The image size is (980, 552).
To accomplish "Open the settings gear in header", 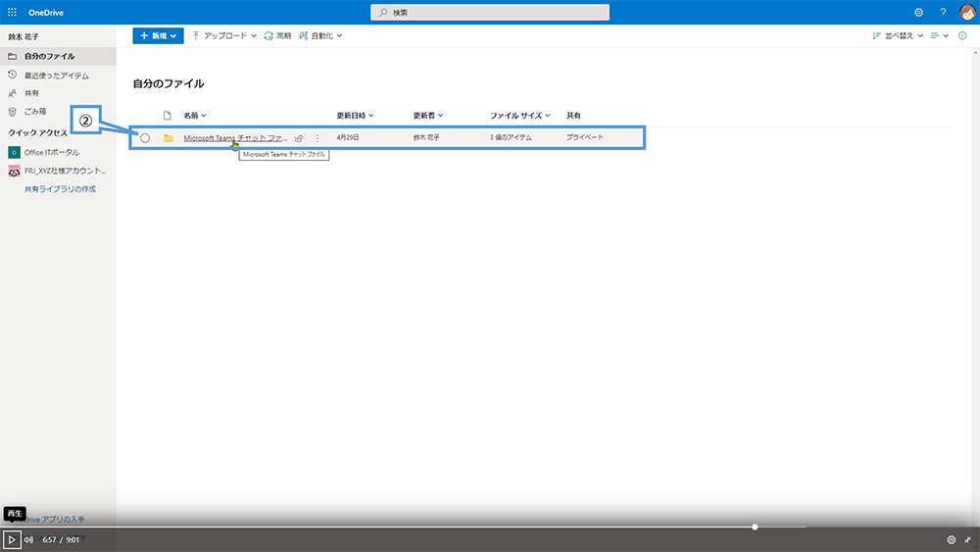I will pos(918,13).
